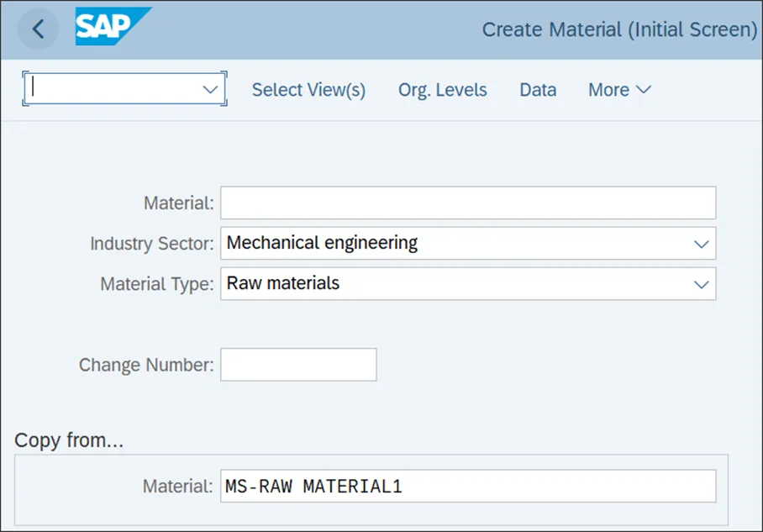Expand the More menu
Screen dimensions: 763x532
click(x=619, y=90)
